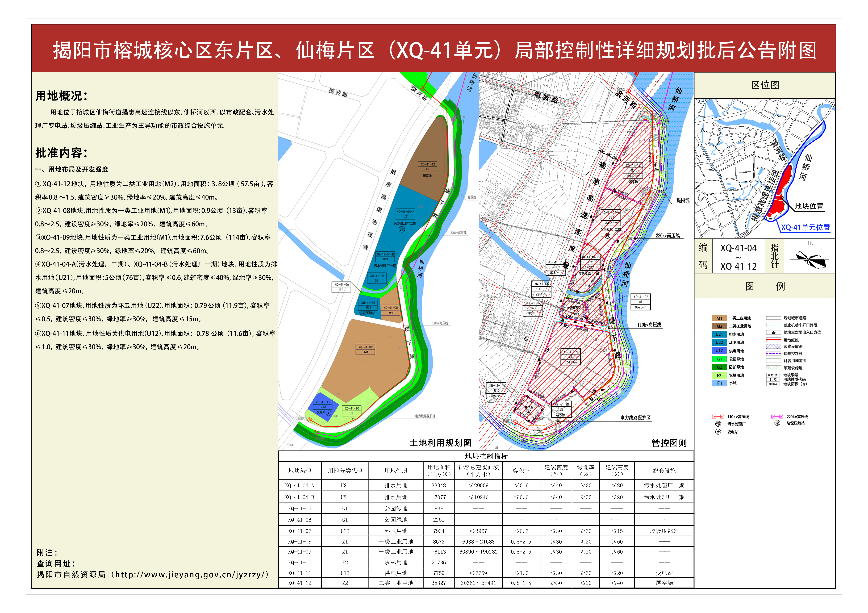Click the 地块位置 label on location map

click(809, 206)
